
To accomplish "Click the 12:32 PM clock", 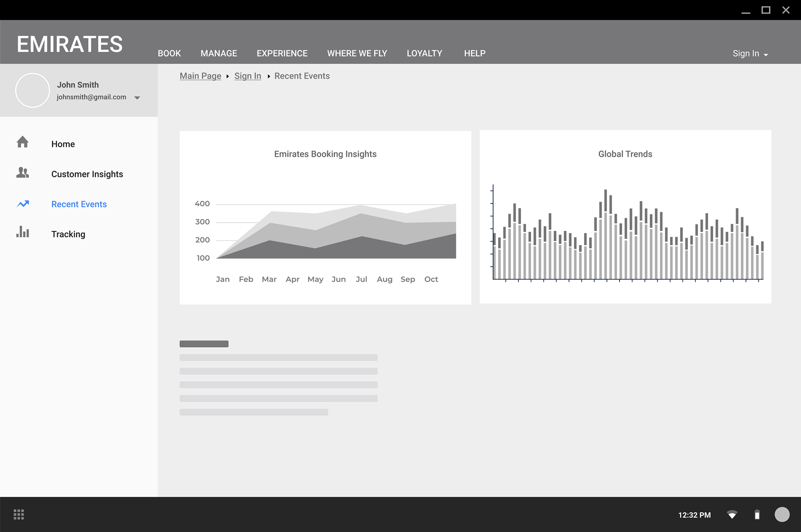I will [x=694, y=515].
